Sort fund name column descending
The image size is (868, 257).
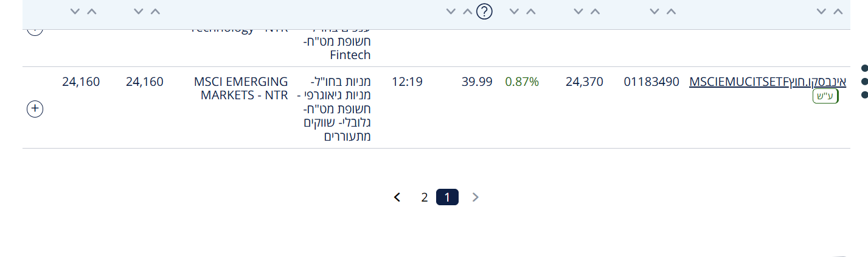tap(822, 12)
